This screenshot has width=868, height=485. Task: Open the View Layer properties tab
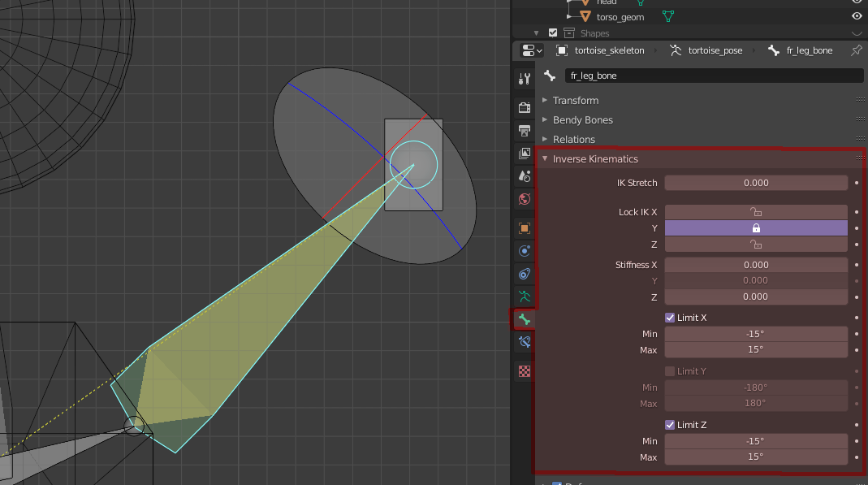point(525,154)
